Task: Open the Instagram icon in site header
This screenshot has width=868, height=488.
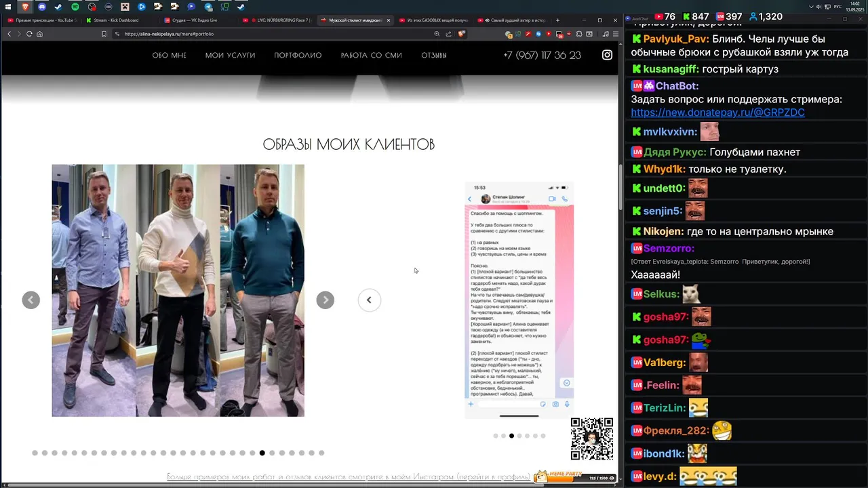Action: [x=608, y=56]
